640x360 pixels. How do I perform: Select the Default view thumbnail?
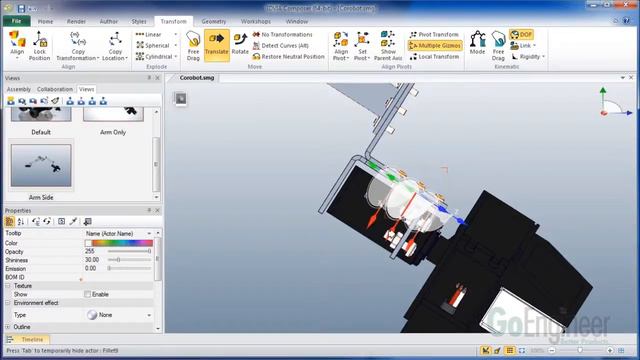pyautogui.click(x=41, y=114)
